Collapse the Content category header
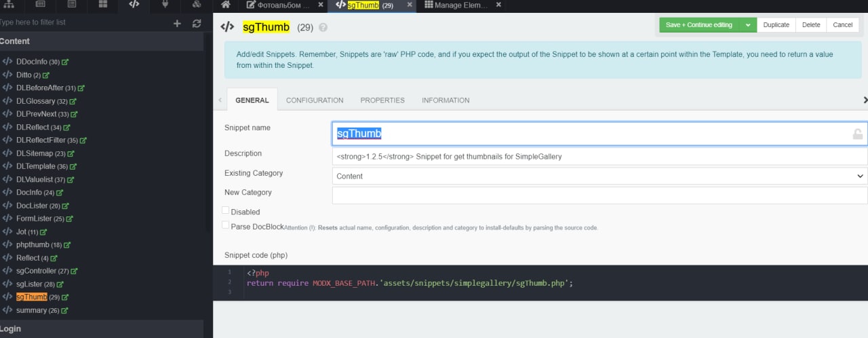This screenshot has height=338, width=868. [102, 41]
